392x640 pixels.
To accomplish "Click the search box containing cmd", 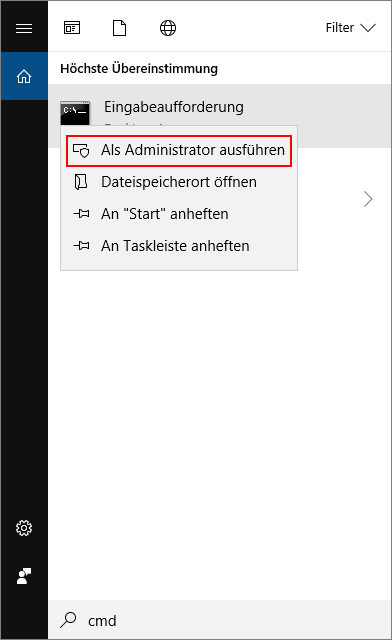I will pyautogui.click(x=220, y=620).
